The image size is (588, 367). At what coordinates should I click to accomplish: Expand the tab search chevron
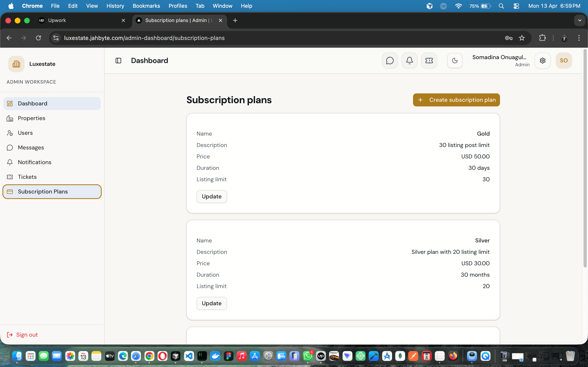(580, 20)
